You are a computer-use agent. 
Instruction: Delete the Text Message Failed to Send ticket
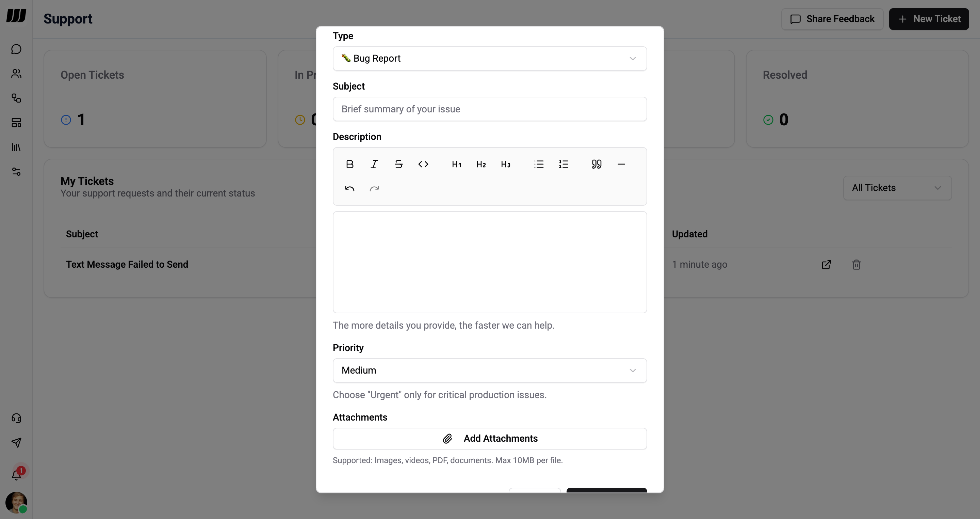click(x=856, y=264)
